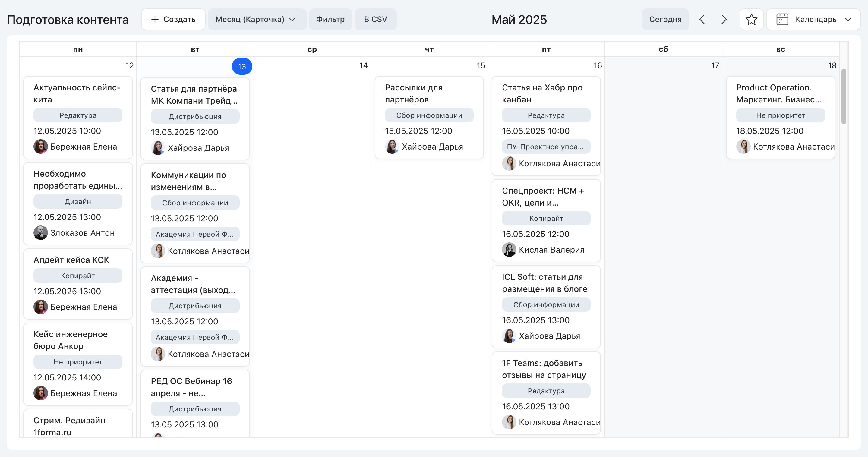Click Котлякова avatar in Product Operation card

point(743,147)
